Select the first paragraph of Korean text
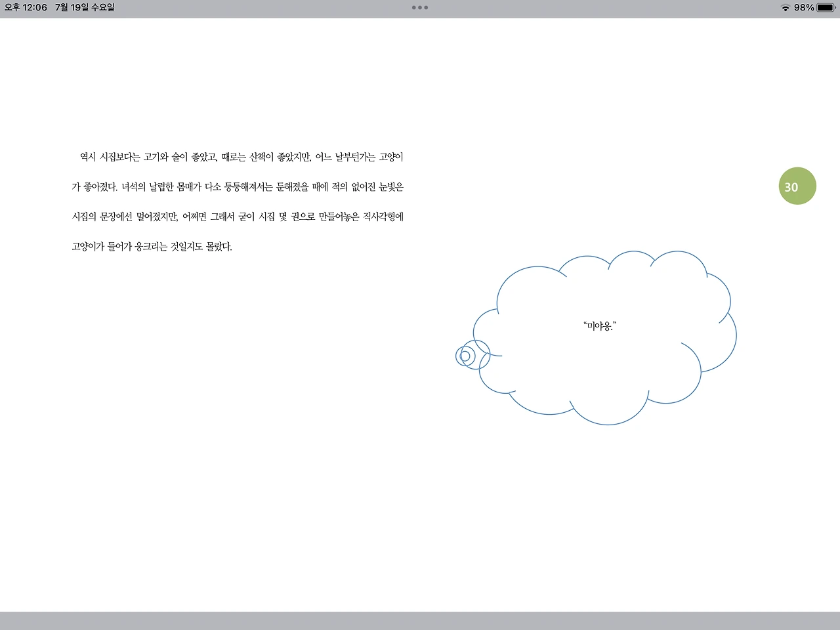 coord(240,201)
